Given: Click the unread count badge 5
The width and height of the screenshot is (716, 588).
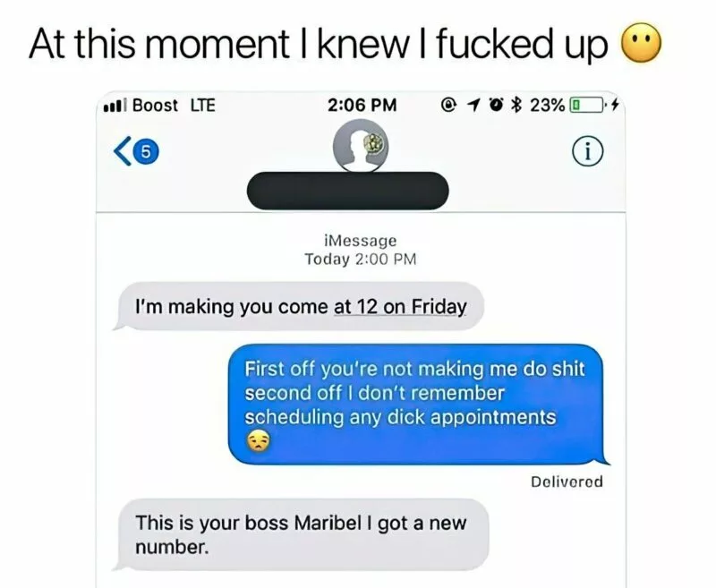Looking at the screenshot, I should [x=147, y=151].
